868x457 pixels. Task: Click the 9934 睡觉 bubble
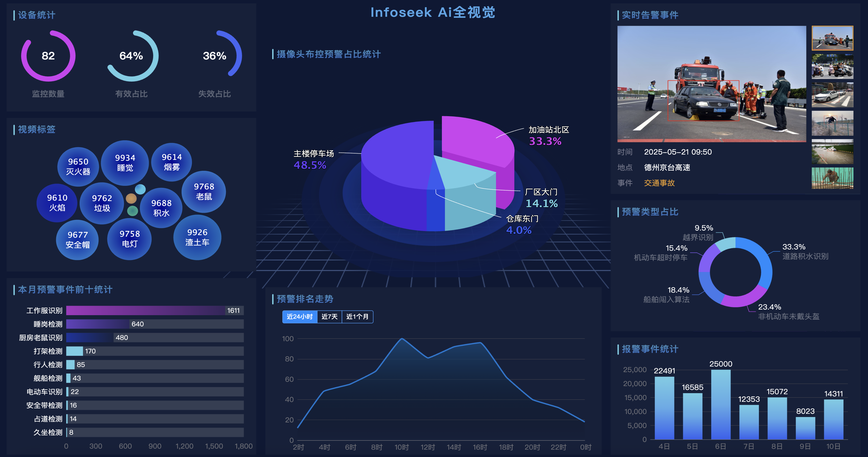coord(125,163)
